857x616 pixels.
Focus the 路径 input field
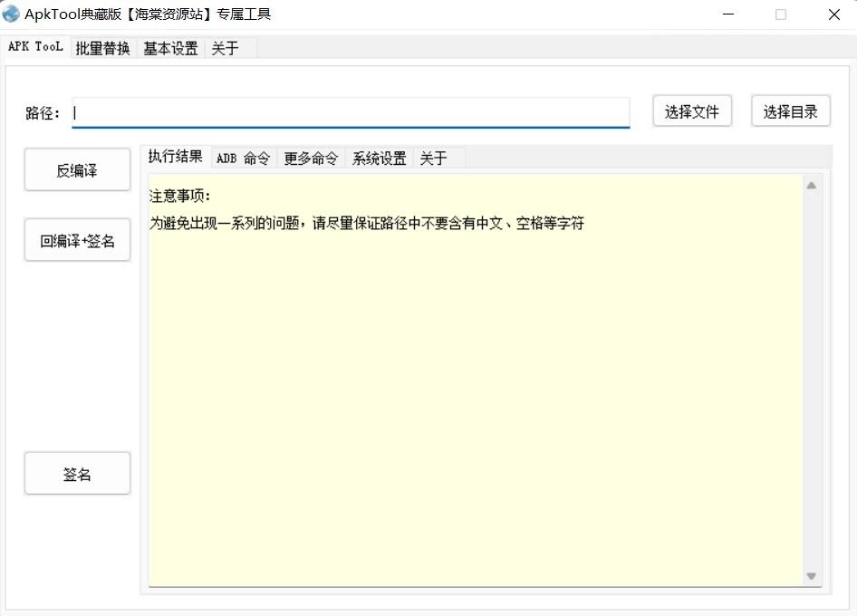click(x=351, y=112)
